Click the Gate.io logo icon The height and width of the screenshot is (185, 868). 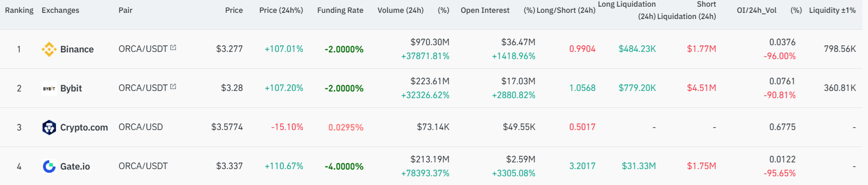[x=49, y=166]
